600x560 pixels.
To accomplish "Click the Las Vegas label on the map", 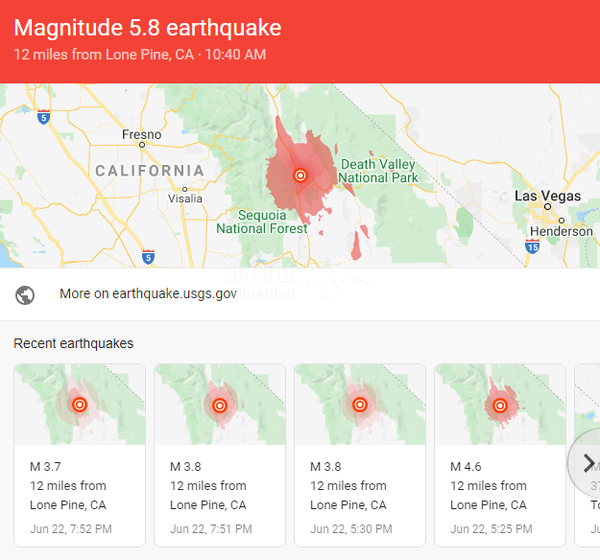I will click(541, 196).
